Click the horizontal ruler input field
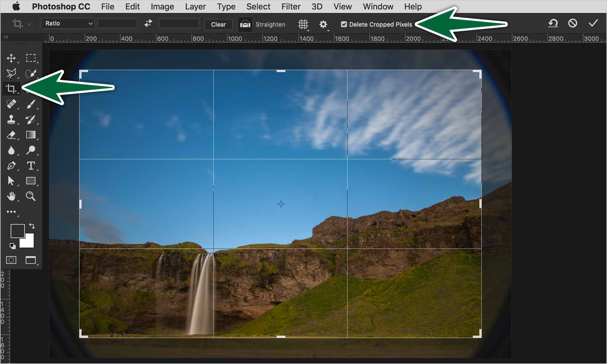The height and width of the screenshot is (364, 607). tap(118, 24)
